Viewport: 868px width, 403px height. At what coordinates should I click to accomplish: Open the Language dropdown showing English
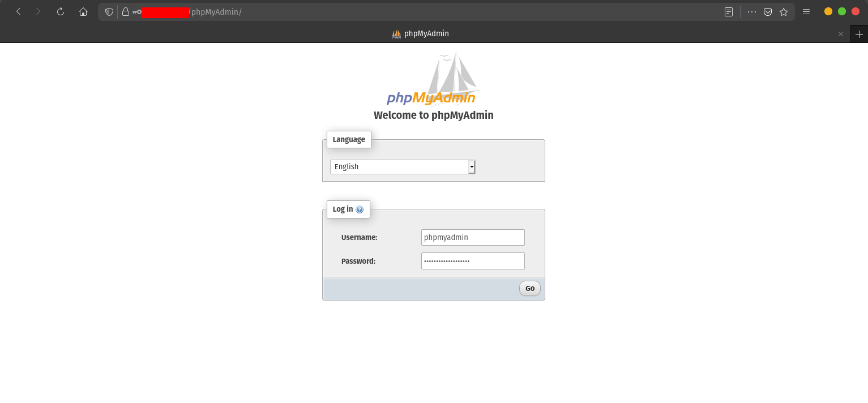[403, 166]
